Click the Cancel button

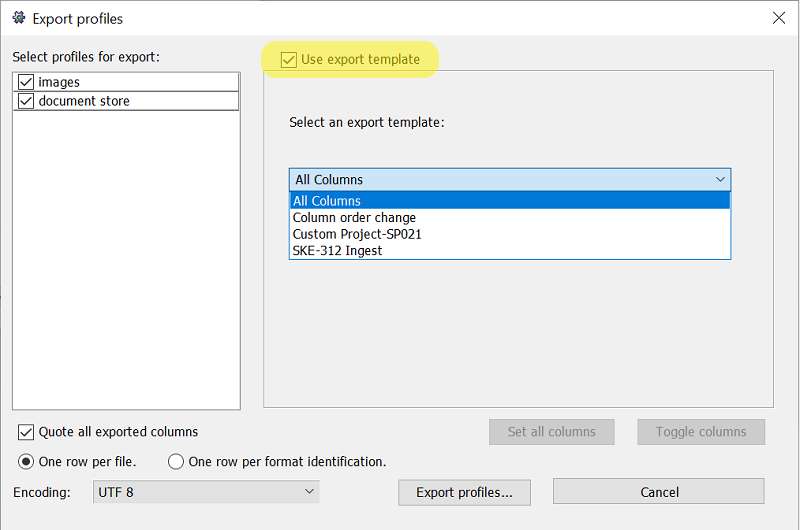click(659, 492)
